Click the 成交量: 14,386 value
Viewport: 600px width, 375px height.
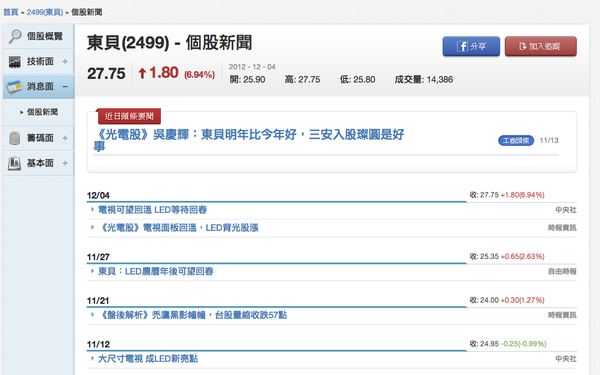[424, 80]
